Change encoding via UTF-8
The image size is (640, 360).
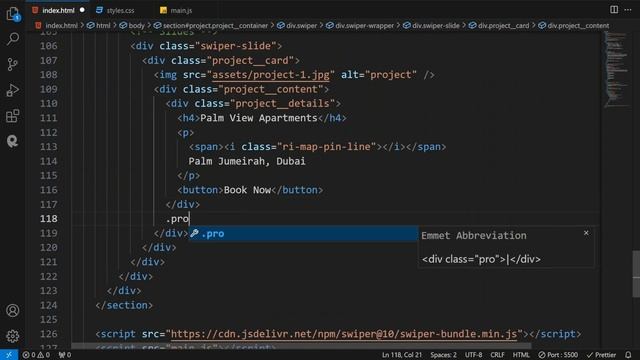[x=473, y=355]
